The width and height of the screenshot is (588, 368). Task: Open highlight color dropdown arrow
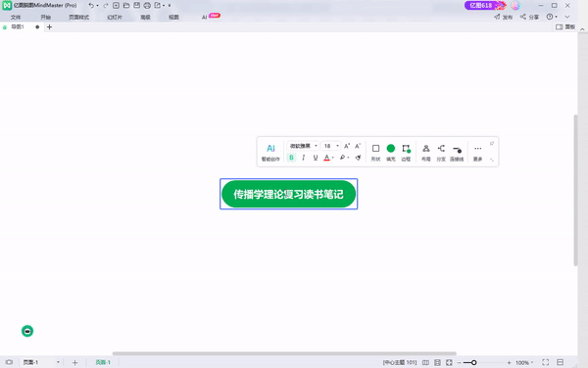pos(348,158)
